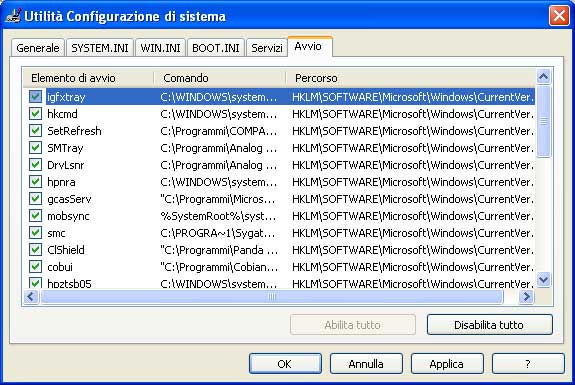Click the "C:\Programmi\Cobian... command cell
Image resolution: width=575 pixels, height=385 pixels.
[x=219, y=267]
